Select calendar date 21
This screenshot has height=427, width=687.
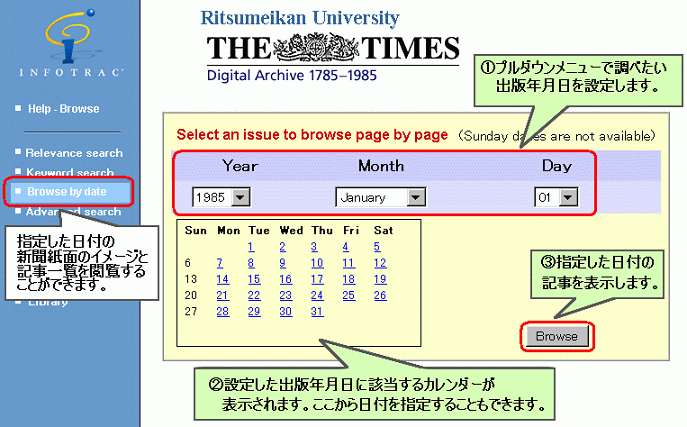(223, 295)
